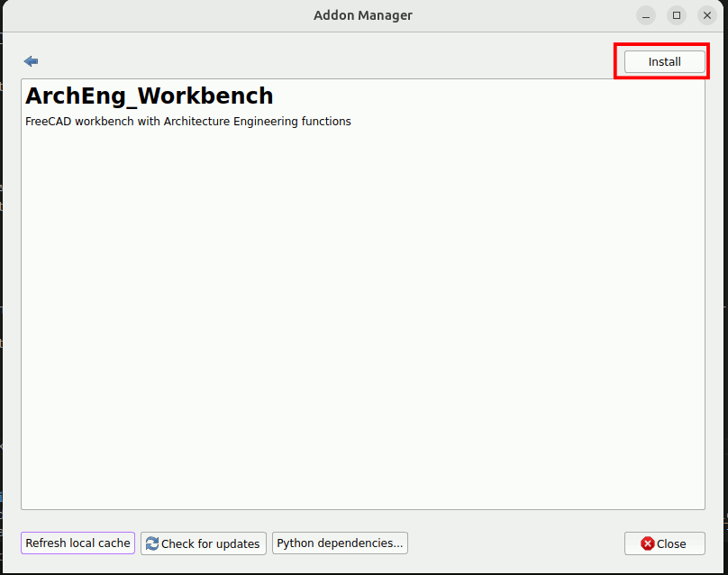728x575 pixels.
Task: Click blank area between Python dependencies and Close
Action: [514, 543]
